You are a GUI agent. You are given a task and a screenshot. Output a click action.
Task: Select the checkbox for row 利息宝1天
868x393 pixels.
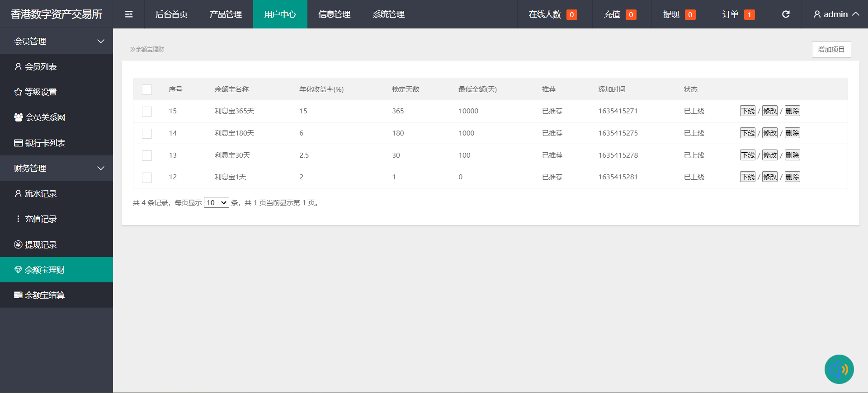[x=147, y=178]
